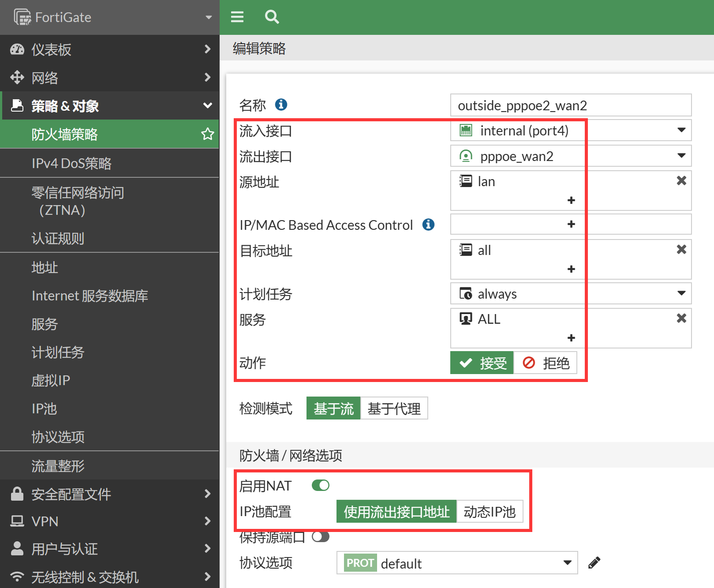The width and height of the screenshot is (714, 588).
Task: Open search with the magnifier icon
Action: [272, 17]
